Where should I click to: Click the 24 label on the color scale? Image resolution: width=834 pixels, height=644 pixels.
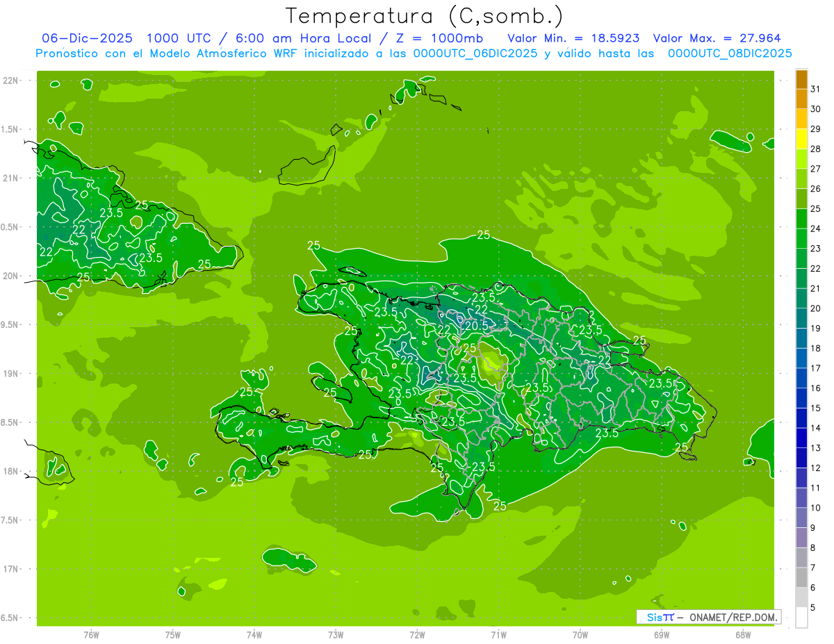[x=815, y=229]
